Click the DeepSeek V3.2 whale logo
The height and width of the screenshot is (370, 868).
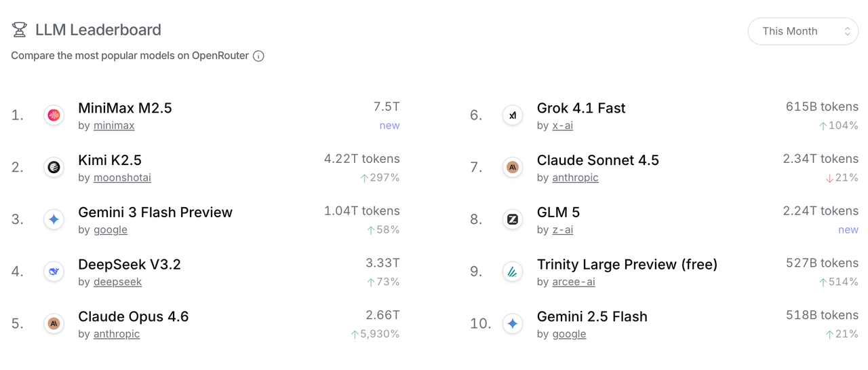coord(54,272)
